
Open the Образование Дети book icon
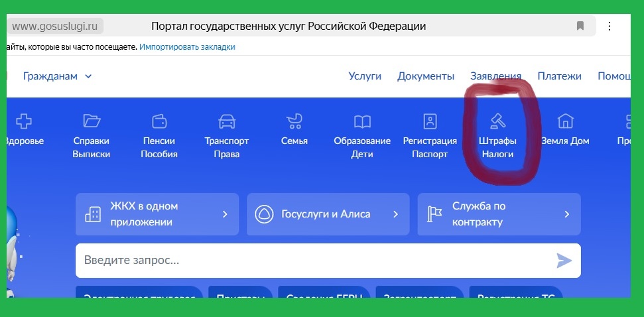click(x=362, y=121)
